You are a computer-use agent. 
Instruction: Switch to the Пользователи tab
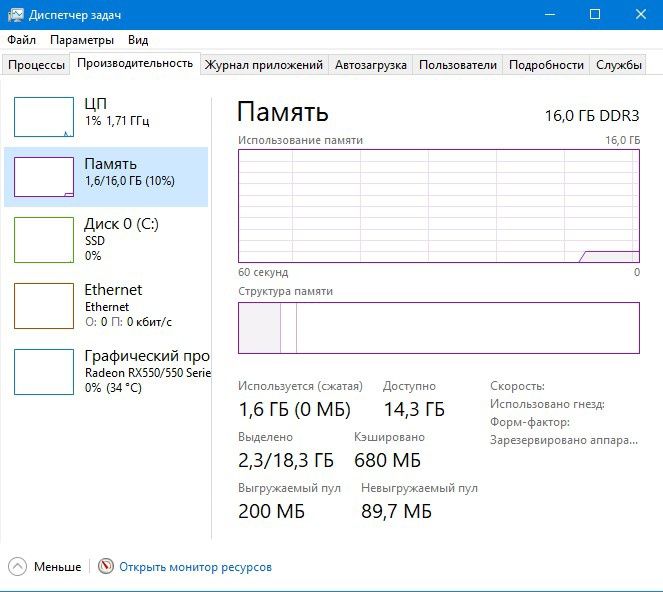pyautogui.click(x=458, y=65)
